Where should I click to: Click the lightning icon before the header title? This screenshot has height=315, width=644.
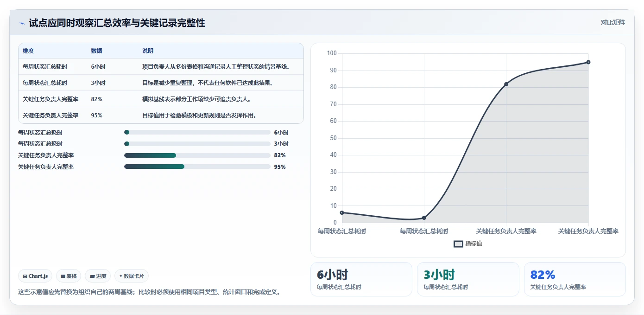[x=22, y=23]
